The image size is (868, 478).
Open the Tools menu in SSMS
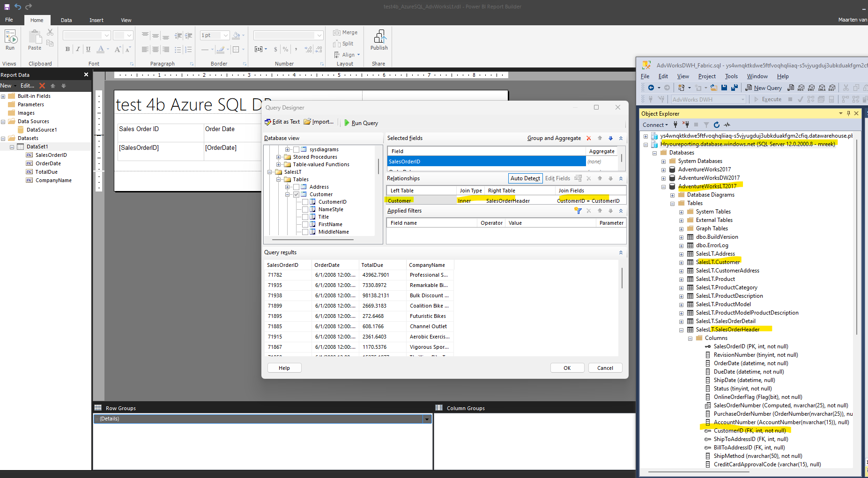[x=731, y=76]
